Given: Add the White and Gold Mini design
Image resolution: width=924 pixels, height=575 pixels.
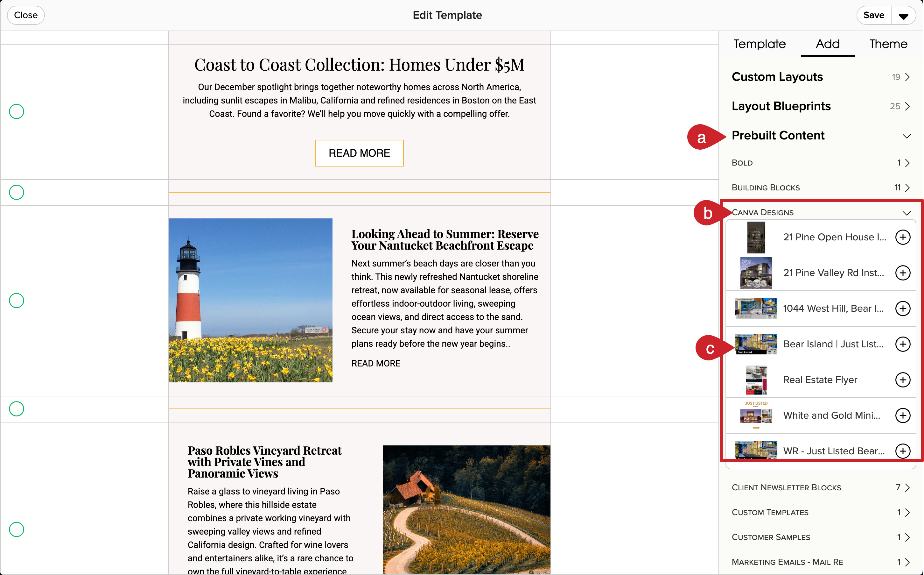Looking at the screenshot, I should point(903,415).
